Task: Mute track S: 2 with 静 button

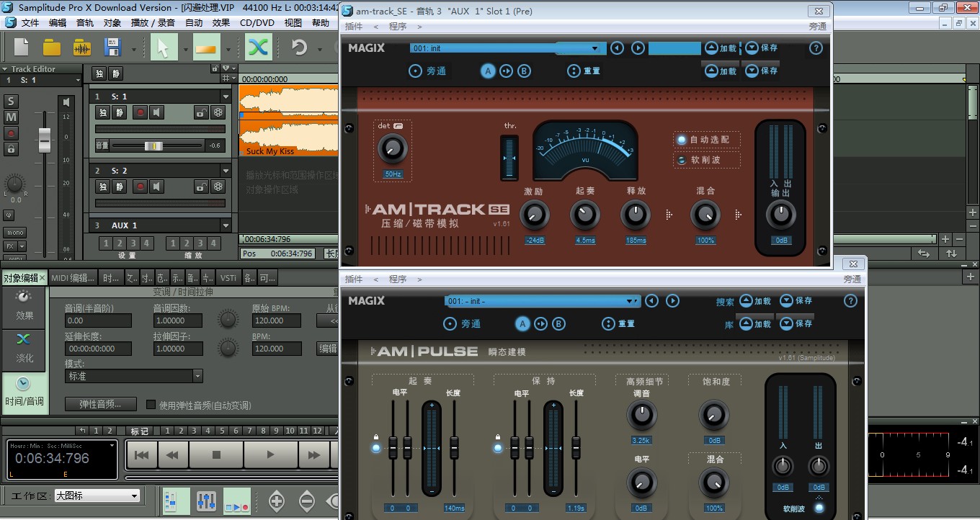Action: [x=120, y=187]
